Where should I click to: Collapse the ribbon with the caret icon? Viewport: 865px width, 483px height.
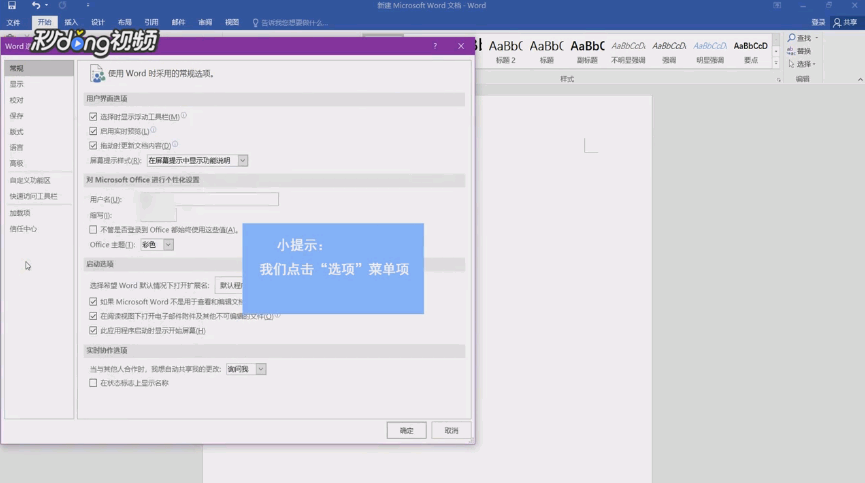point(860,79)
